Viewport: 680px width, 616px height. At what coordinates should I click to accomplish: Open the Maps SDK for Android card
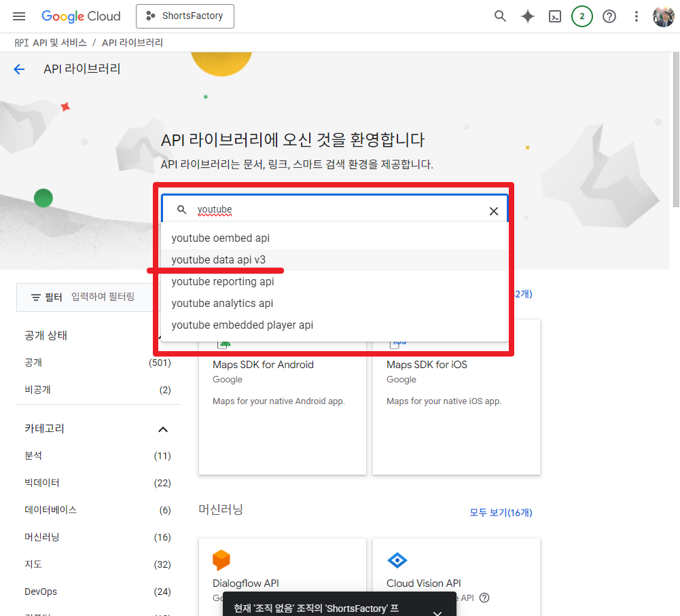click(x=263, y=365)
